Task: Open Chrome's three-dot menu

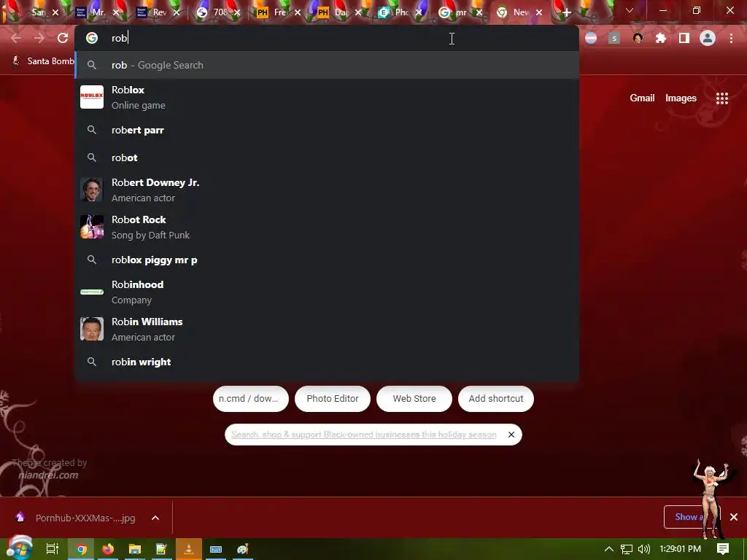Action: pos(731,38)
